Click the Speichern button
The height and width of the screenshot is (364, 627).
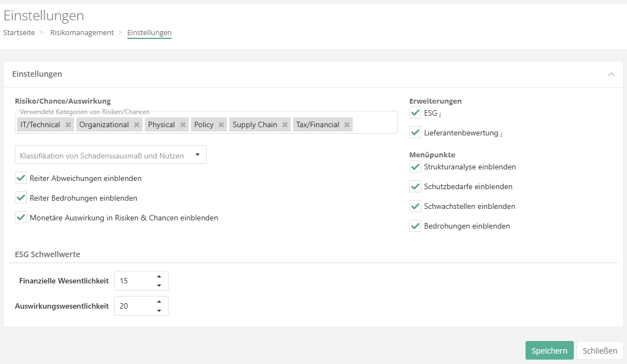(x=549, y=351)
